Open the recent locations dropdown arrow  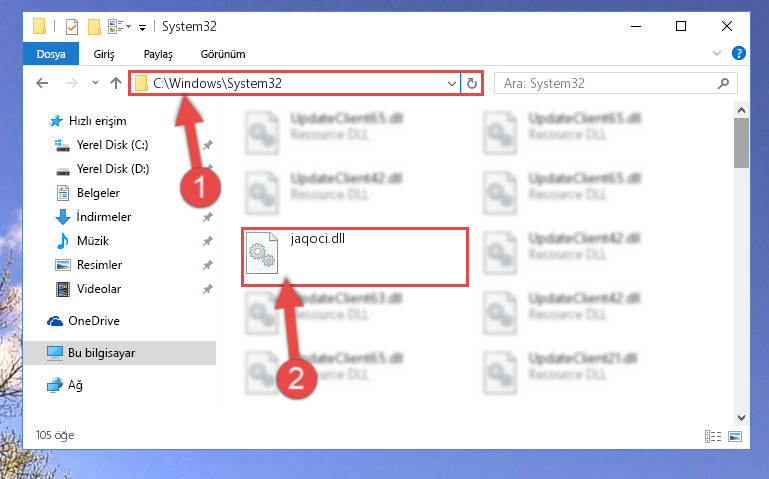coord(95,83)
